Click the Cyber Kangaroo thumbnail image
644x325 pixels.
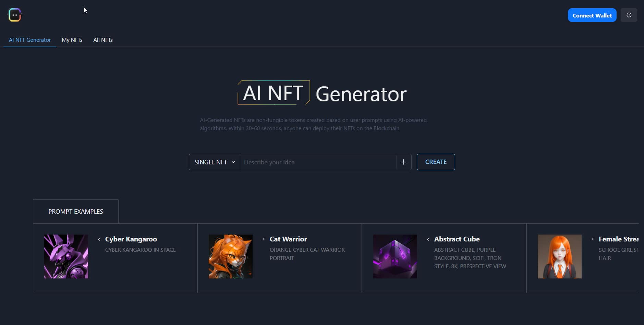(66, 257)
